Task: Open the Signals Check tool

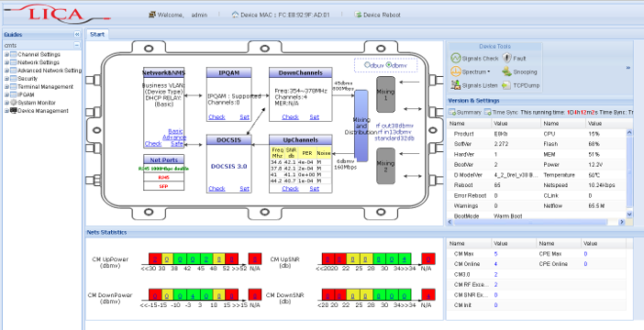Action: [x=474, y=59]
